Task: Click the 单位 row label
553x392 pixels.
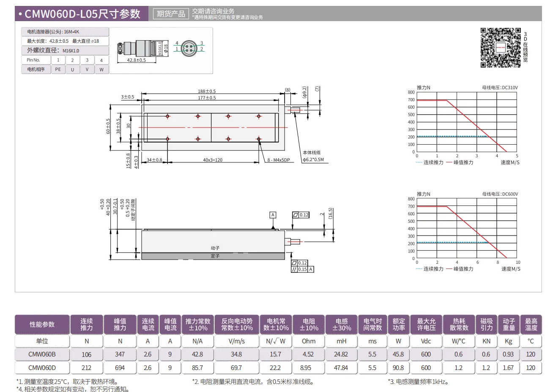Action: click(x=42, y=341)
